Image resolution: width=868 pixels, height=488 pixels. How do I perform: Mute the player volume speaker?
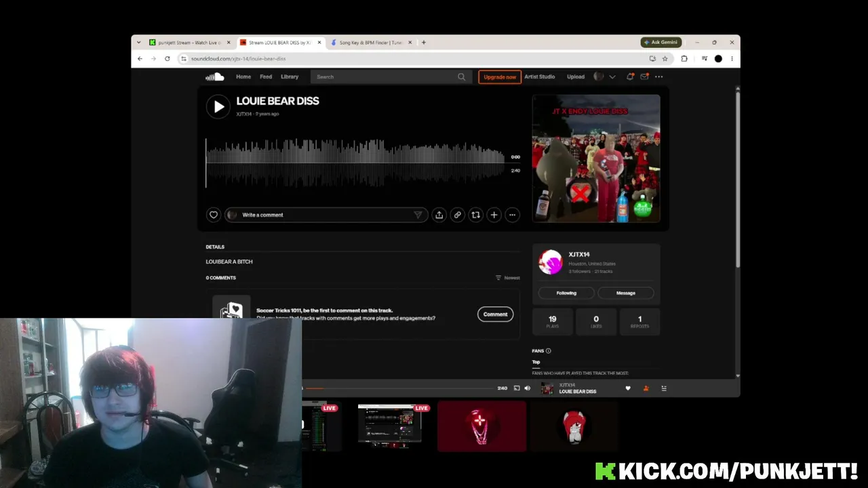pyautogui.click(x=528, y=388)
